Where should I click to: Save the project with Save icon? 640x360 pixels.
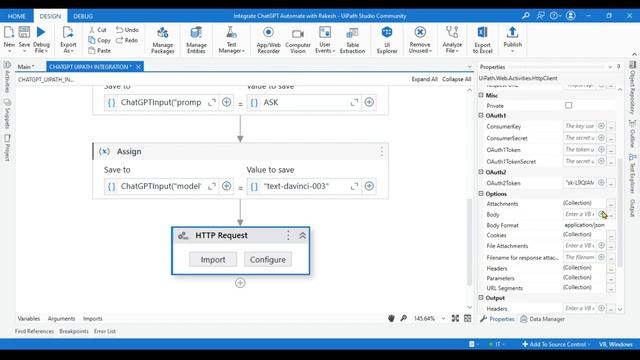tap(24, 33)
